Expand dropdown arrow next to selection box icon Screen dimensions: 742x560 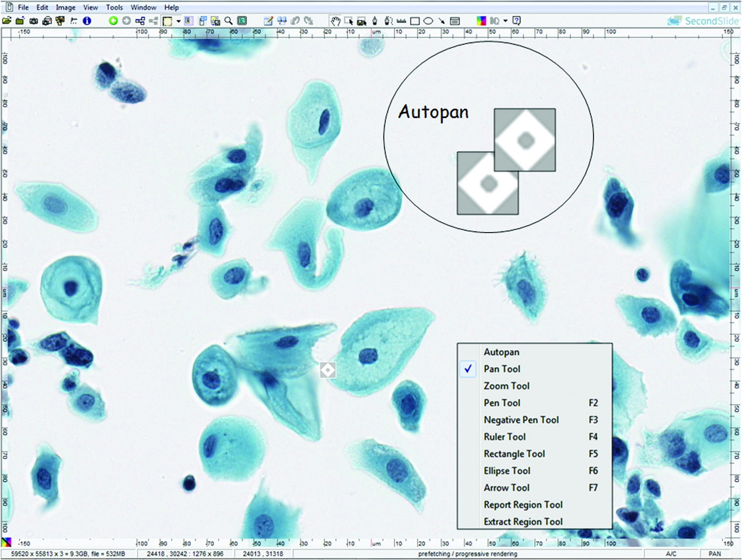pyautogui.click(x=178, y=21)
